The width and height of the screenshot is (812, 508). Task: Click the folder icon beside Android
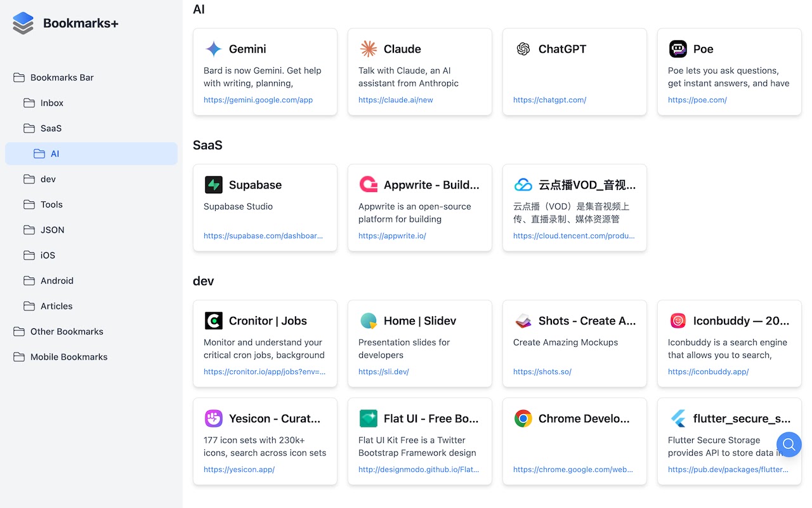click(29, 281)
